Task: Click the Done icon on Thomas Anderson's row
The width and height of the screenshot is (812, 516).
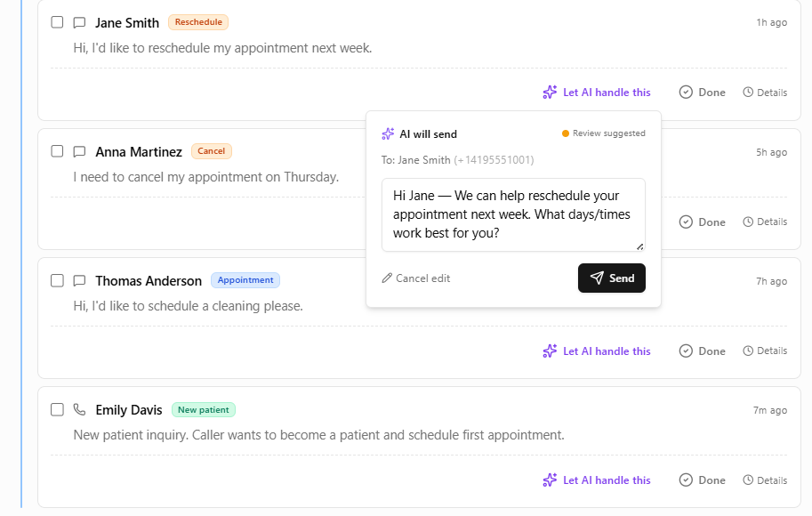Action: [x=685, y=351]
